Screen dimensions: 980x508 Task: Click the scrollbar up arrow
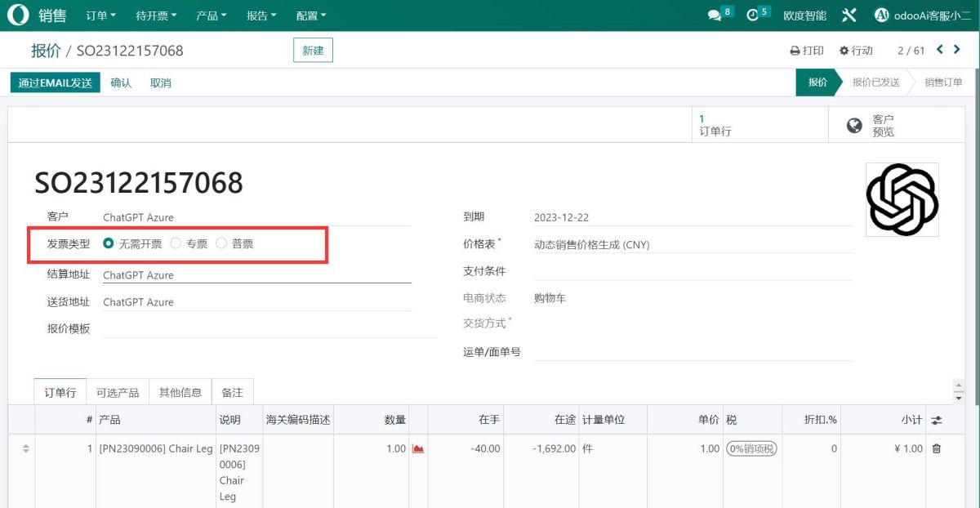[x=959, y=385]
